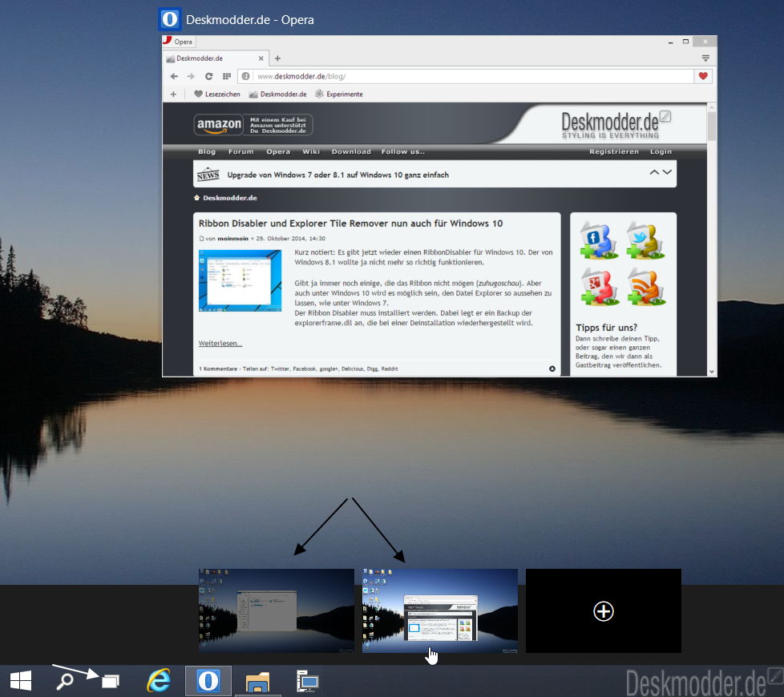
Task: Click the plus icon on the bookmarks bar
Action: [173, 94]
